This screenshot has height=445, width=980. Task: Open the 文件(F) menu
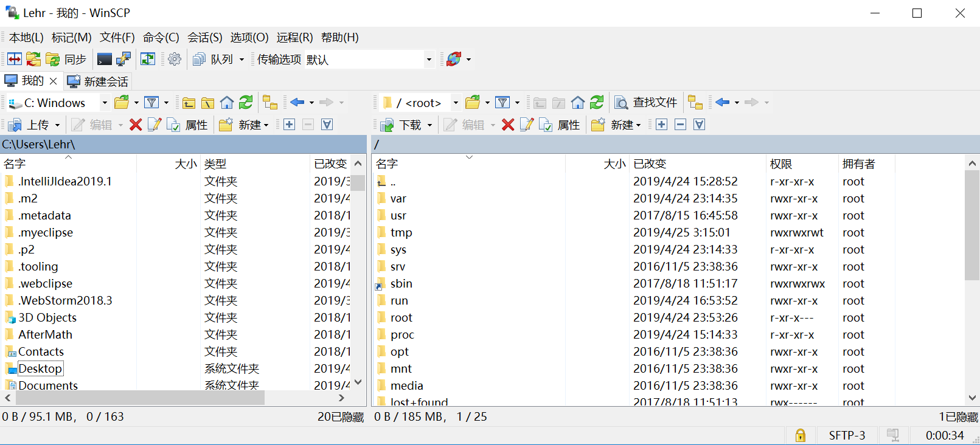117,38
